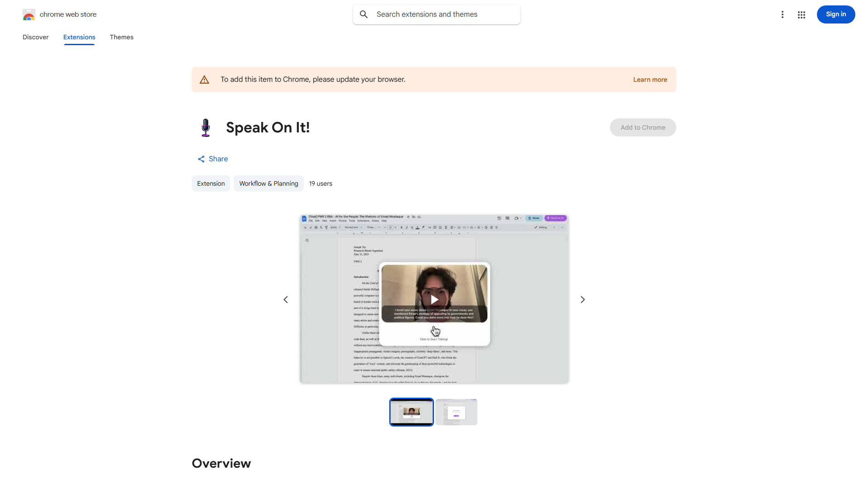Click the Workflow & Planning category chip
Image resolution: width=868 pixels, height=488 pixels.
(x=269, y=184)
